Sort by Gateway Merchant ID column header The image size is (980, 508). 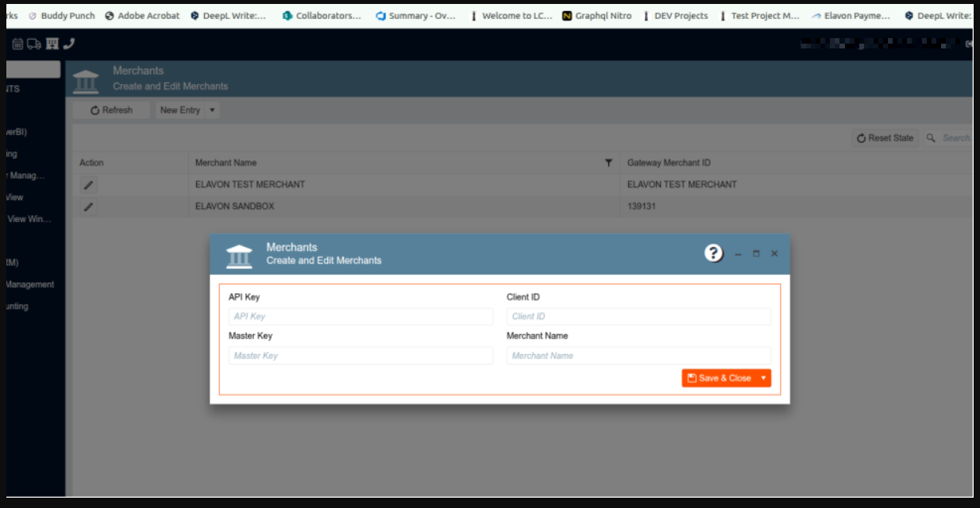coord(669,163)
